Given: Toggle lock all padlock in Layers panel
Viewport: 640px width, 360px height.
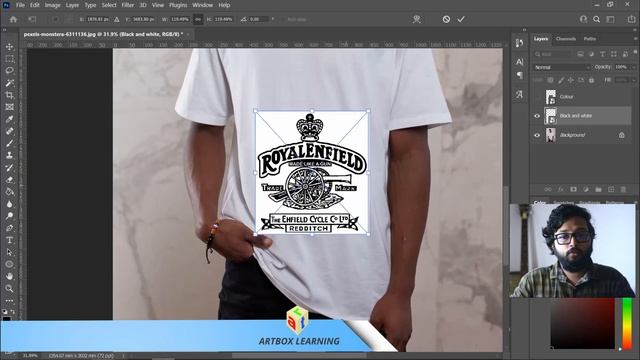Looking at the screenshot, I should [591, 80].
